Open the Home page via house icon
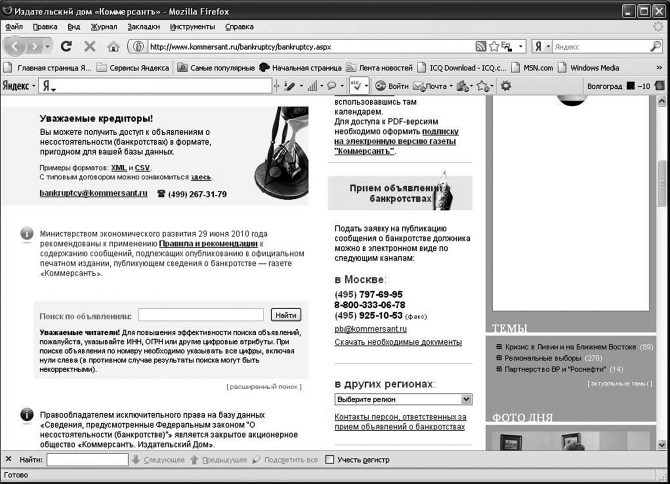 pos(113,46)
